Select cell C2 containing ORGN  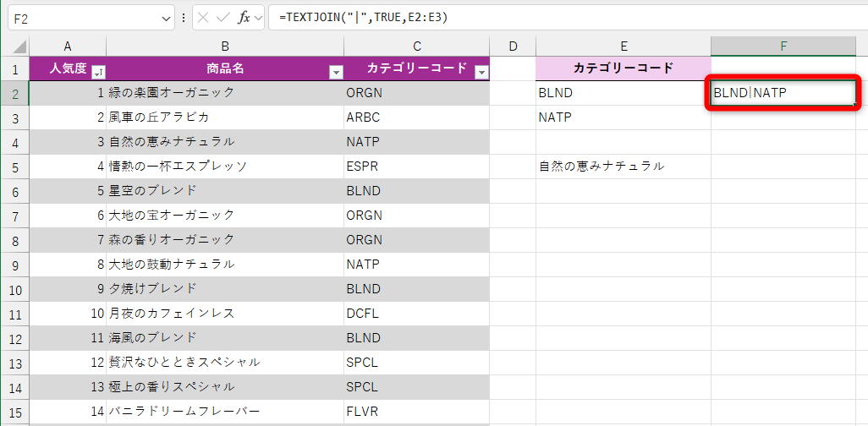(x=417, y=93)
